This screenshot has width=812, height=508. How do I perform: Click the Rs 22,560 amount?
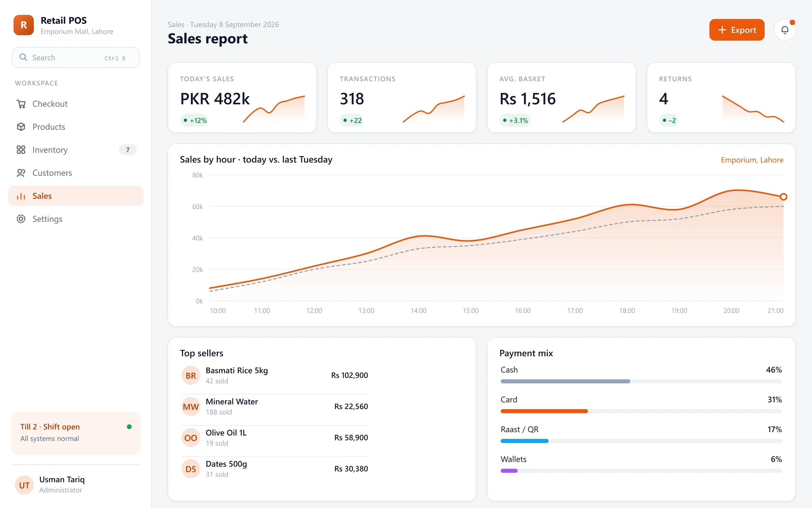pos(351,406)
